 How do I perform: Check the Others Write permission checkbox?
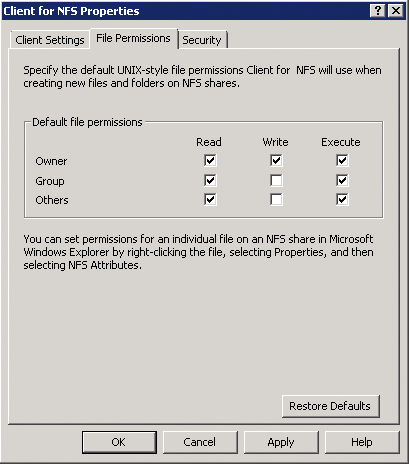[276, 199]
